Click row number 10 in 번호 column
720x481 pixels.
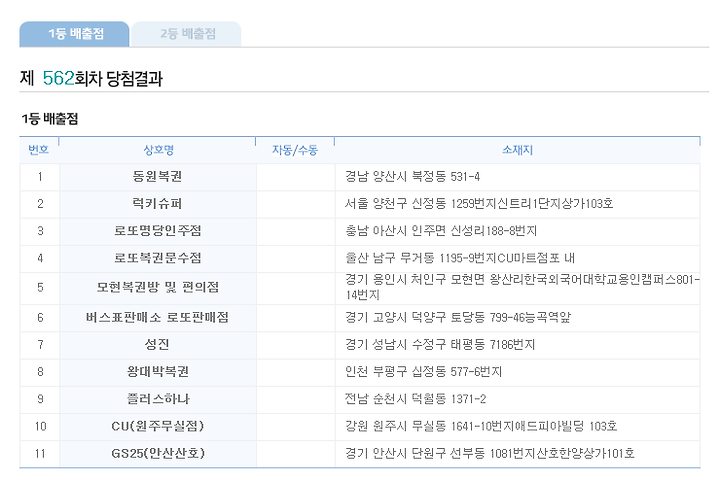[40, 426]
